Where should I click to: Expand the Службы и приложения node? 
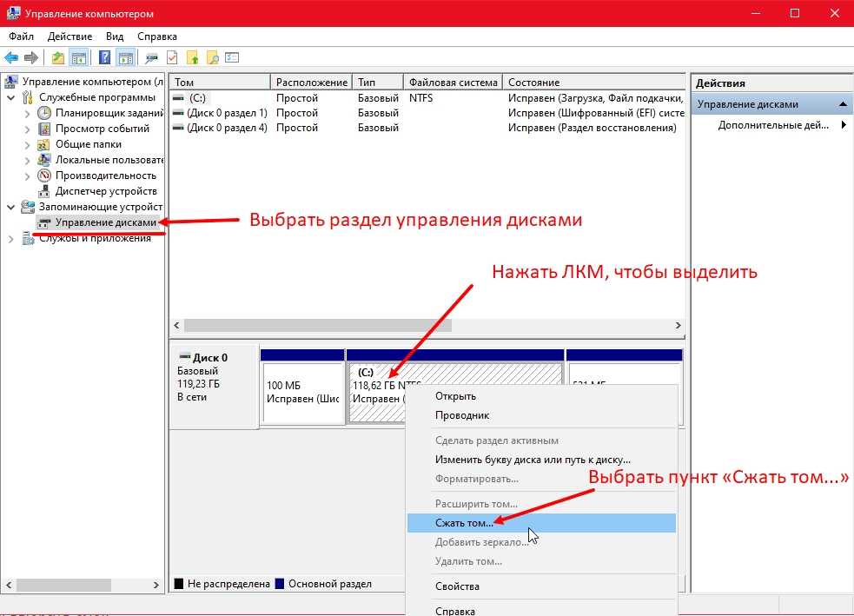[x=11, y=239]
